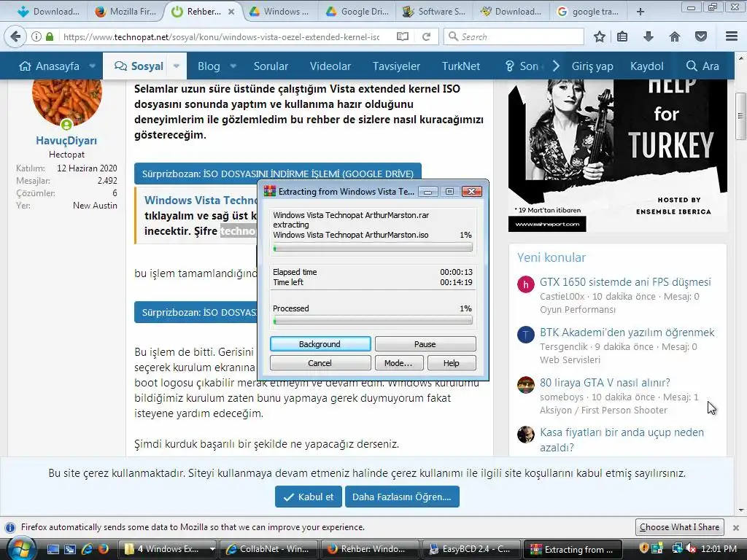Switch to the Windows Google Drive tab
Screen dimensions: 747x560
[280, 12]
